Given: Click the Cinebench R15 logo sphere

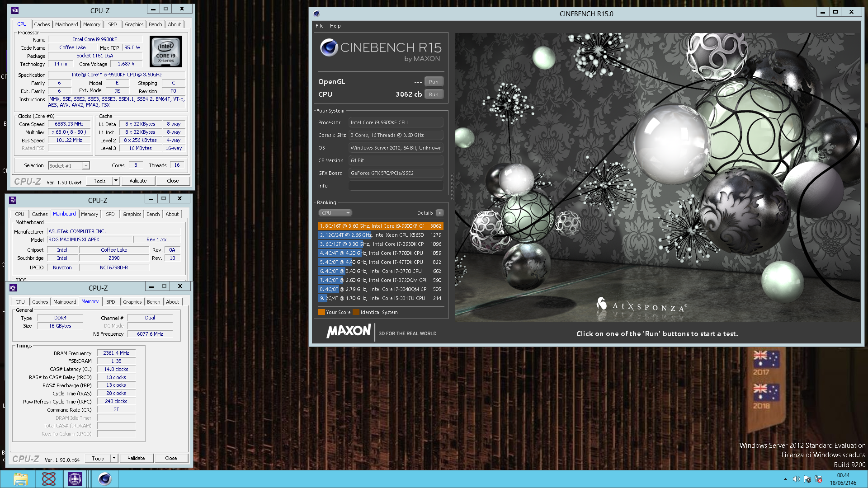Looking at the screenshot, I should pos(329,47).
